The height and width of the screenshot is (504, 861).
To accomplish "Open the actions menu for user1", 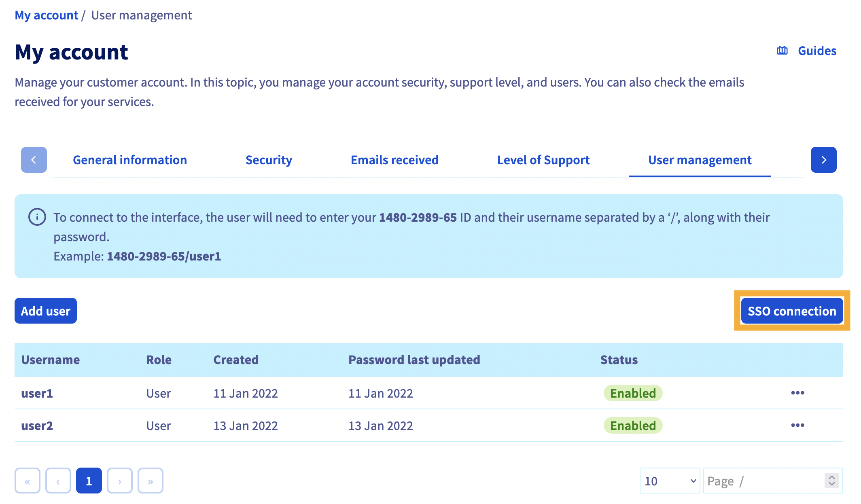I will 797,393.
